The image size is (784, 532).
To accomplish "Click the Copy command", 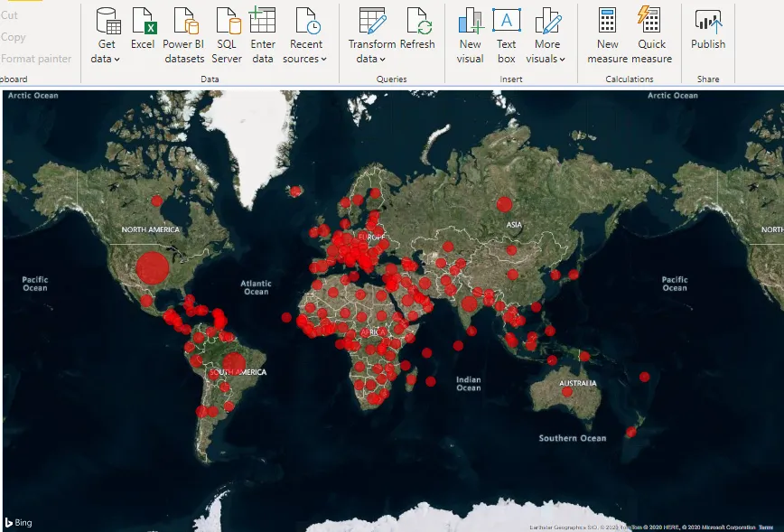I will [13, 37].
